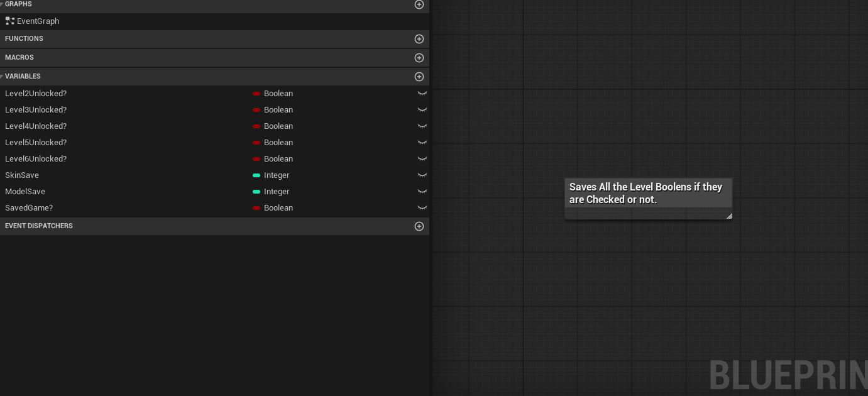868x396 pixels.
Task: Click the Boolean pin icon beside Level2Unlocked?
Action: click(256, 94)
